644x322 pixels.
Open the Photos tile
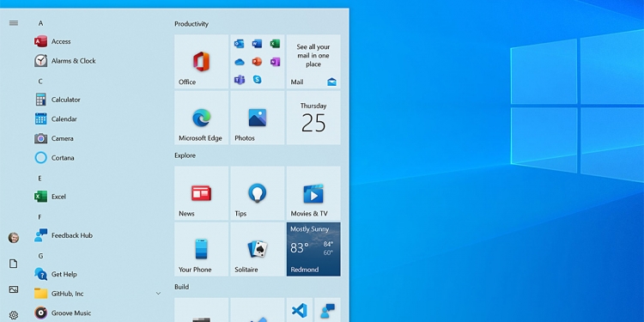(x=258, y=118)
